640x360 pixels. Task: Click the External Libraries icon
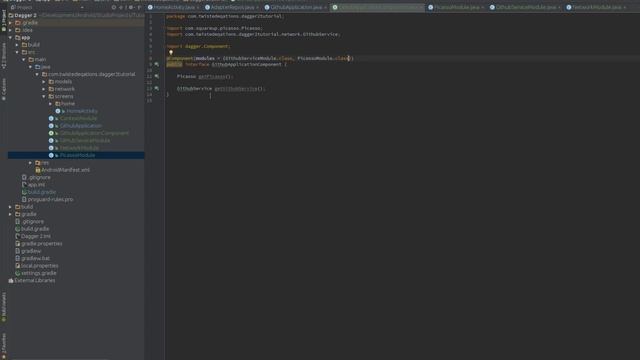pyautogui.click(x=11, y=280)
